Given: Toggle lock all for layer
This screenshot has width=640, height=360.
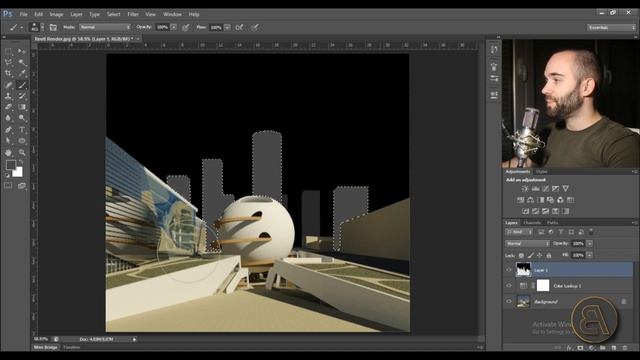Looking at the screenshot, I should pos(549,256).
